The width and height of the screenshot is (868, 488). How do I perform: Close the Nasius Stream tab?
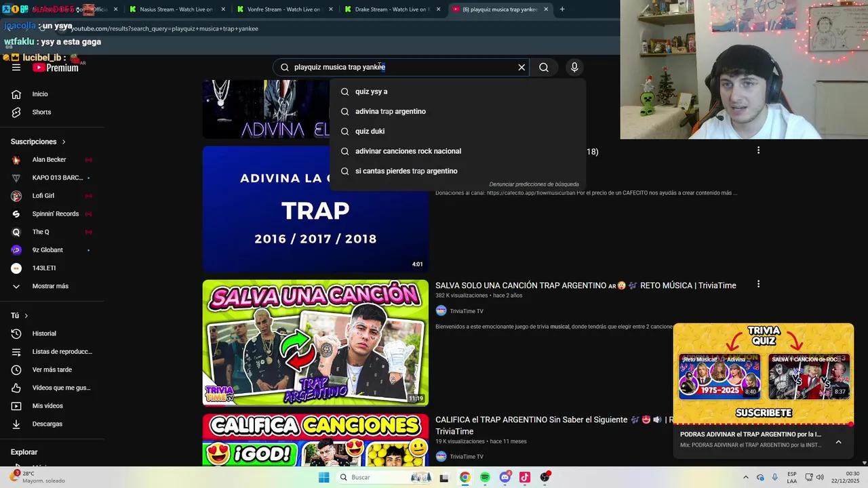click(x=223, y=9)
